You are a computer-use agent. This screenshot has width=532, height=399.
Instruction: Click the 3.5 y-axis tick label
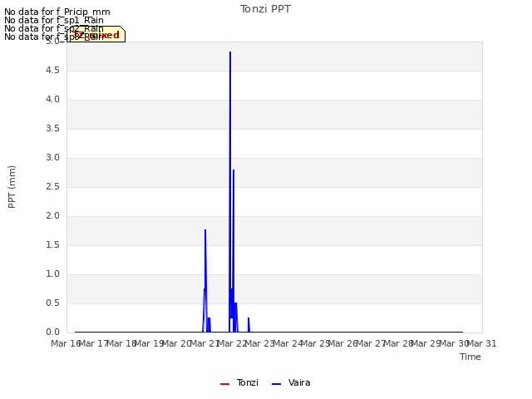click(53, 128)
